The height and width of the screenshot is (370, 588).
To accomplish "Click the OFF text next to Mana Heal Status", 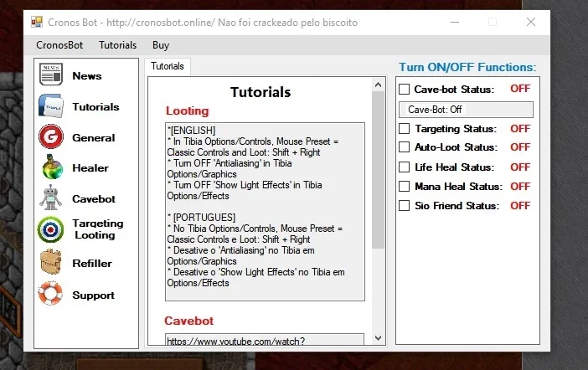I will (520, 187).
